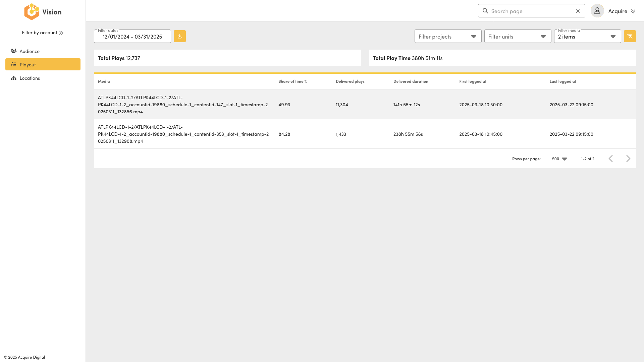The width and height of the screenshot is (644, 362).
Task: Click the 2025 Acquire Digital copyright text
Action: click(24, 357)
